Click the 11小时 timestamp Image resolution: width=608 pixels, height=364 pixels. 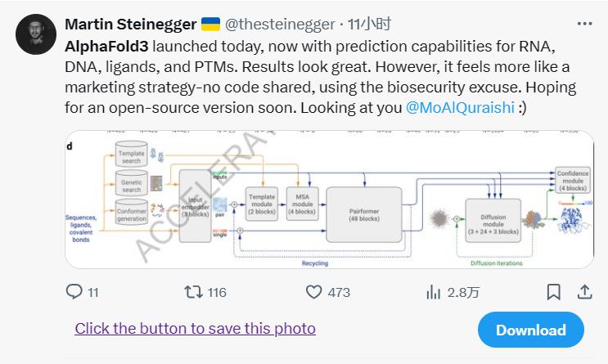(357, 24)
